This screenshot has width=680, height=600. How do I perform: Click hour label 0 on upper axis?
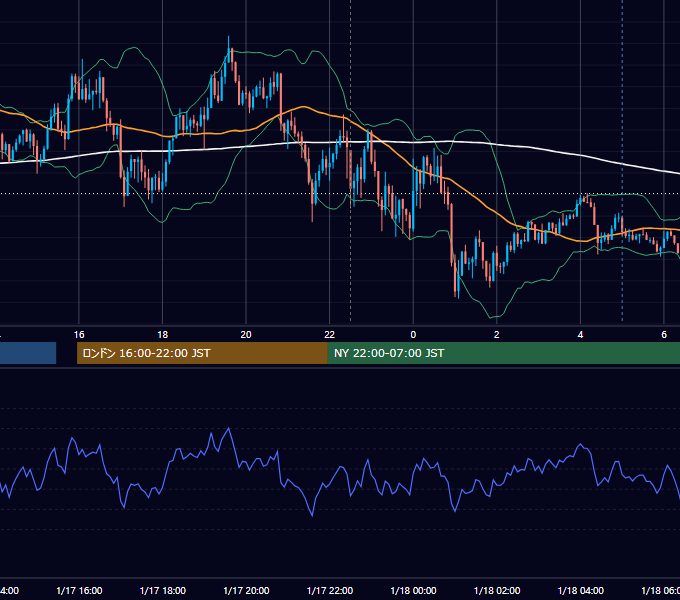[413, 335]
